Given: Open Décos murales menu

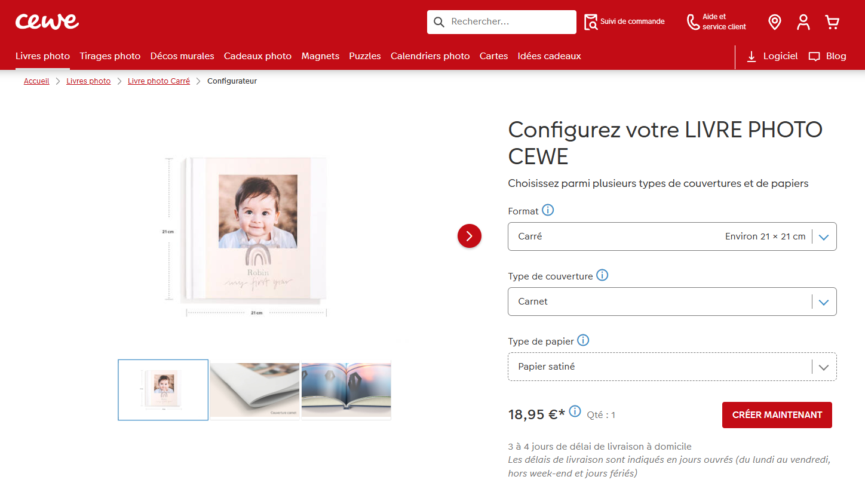Looking at the screenshot, I should (182, 56).
